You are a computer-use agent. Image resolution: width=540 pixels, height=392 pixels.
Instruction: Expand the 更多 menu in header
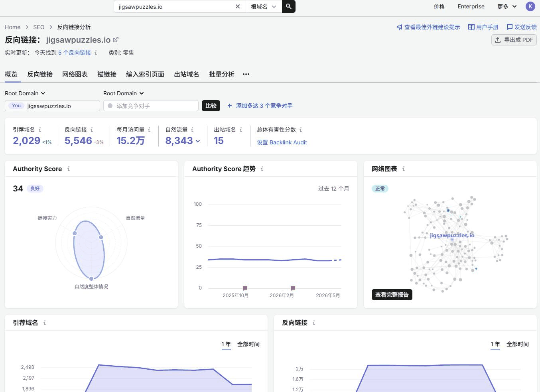pos(507,6)
